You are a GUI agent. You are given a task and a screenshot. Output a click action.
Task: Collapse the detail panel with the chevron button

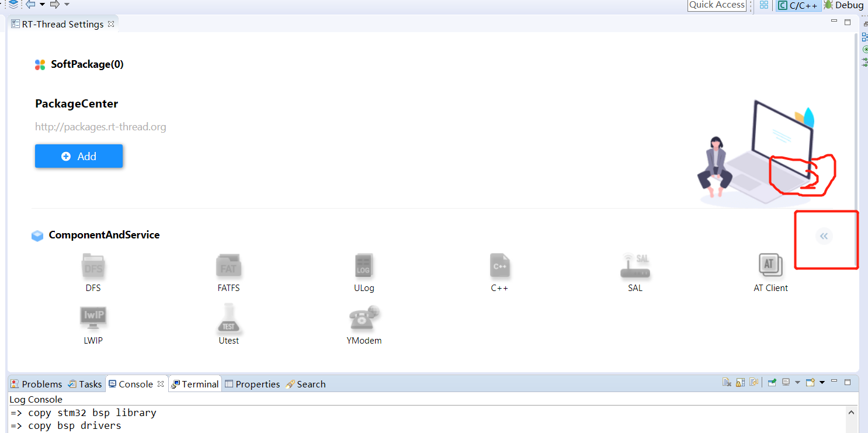[x=824, y=236]
